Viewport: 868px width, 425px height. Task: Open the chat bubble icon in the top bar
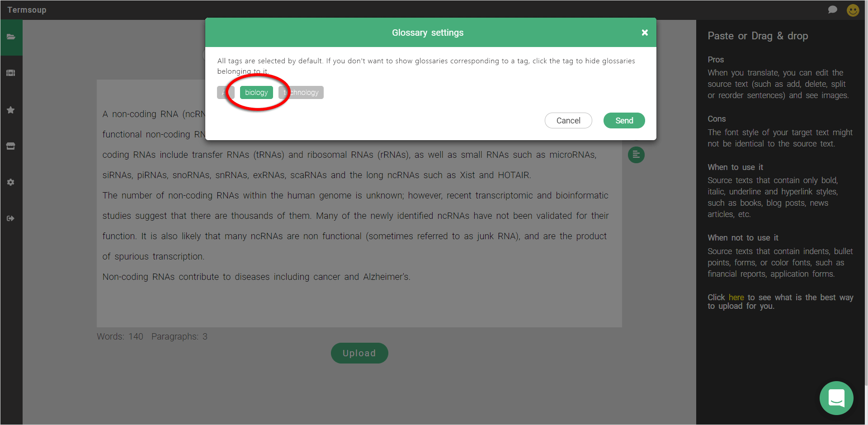point(832,9)
